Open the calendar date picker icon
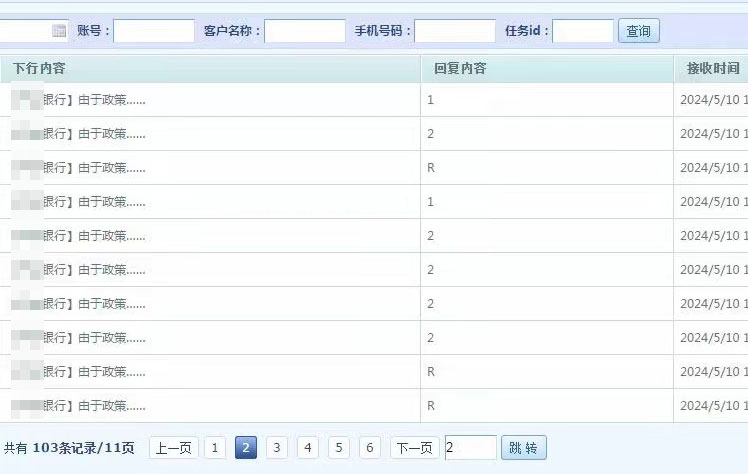 pyautogui.click(x=59, y=31)
